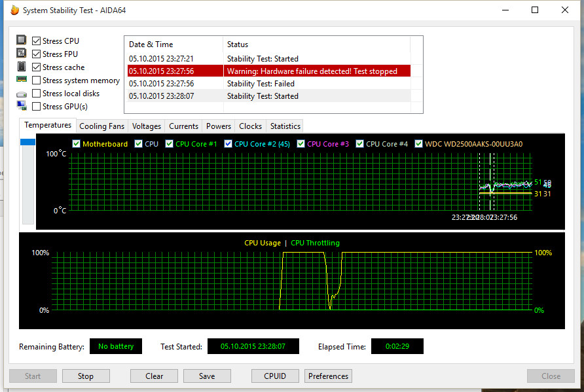The image size is (584, 392).
Task: Click the Status column header
Action: tap(317, 45)
